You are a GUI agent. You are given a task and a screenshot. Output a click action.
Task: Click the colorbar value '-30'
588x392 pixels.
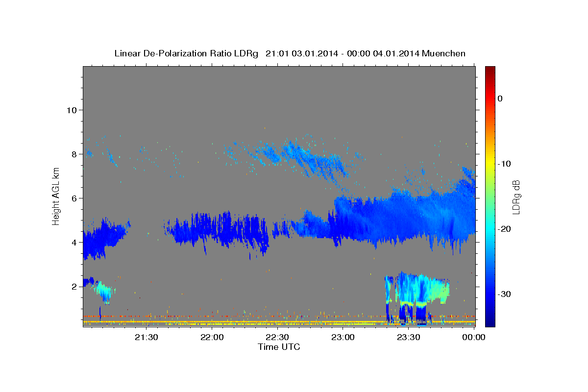504,294
